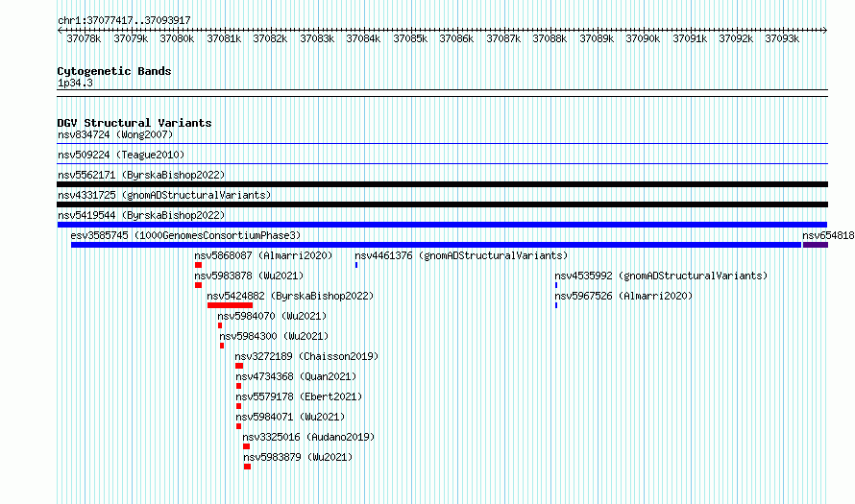This screenshot has height=504, width=855.
Task: Click the nsv509224 (Teague2010) variant label
Action: tap(121, 155)
